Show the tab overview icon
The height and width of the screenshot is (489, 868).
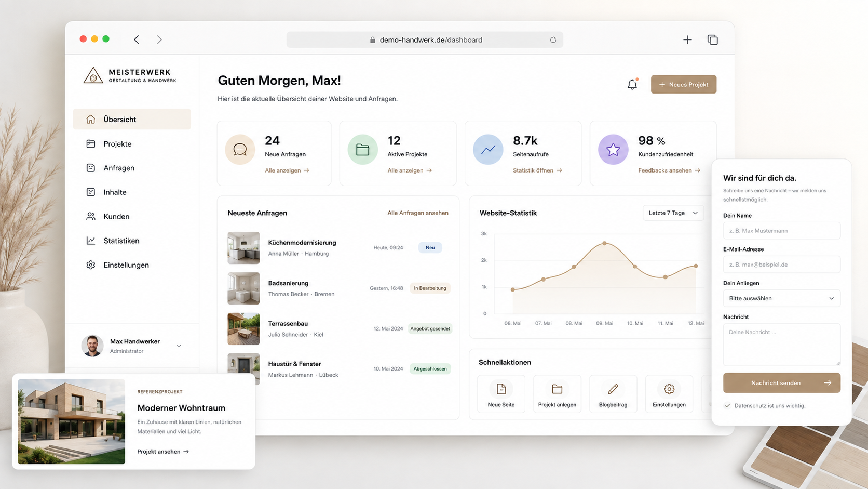[x=712, y=39]
